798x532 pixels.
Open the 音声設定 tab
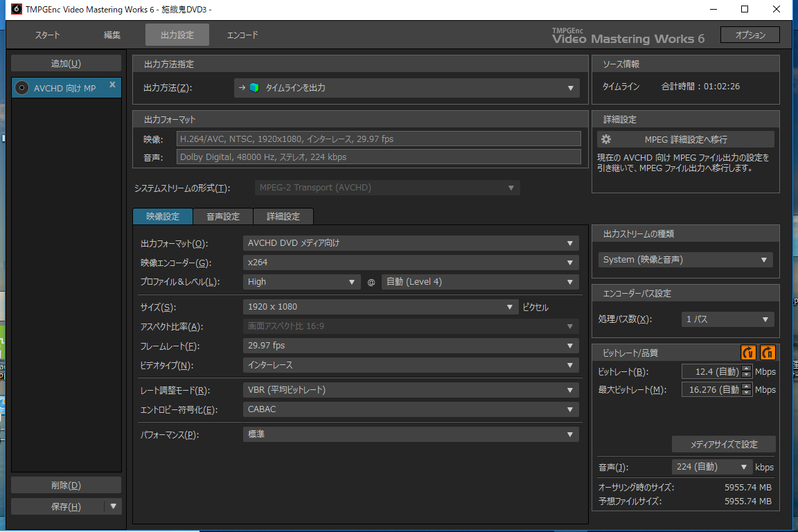coord(223,216)
